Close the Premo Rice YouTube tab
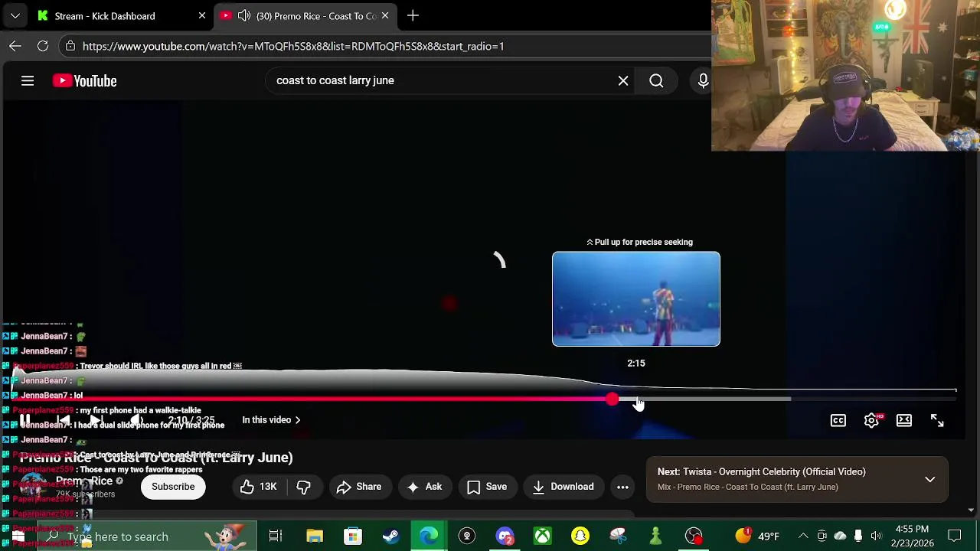980x551 pixels. [x=385, y=15]
